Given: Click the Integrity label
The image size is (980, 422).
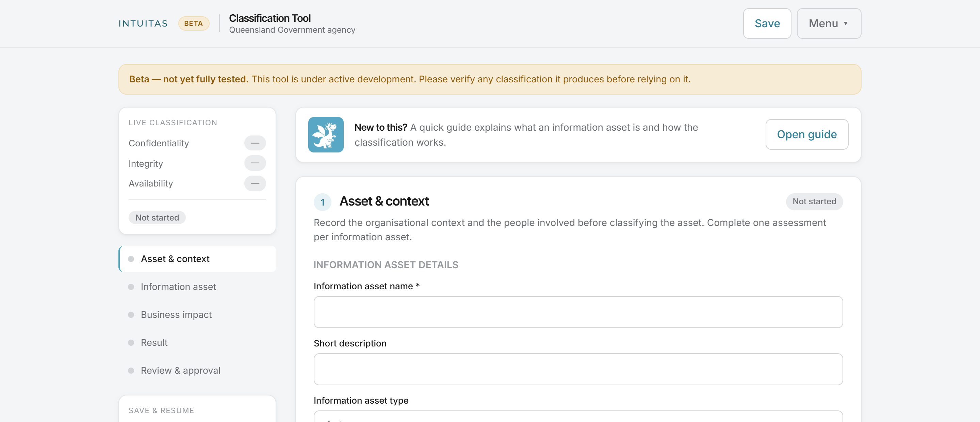Looking at the screenshot, I should (146, 164).
